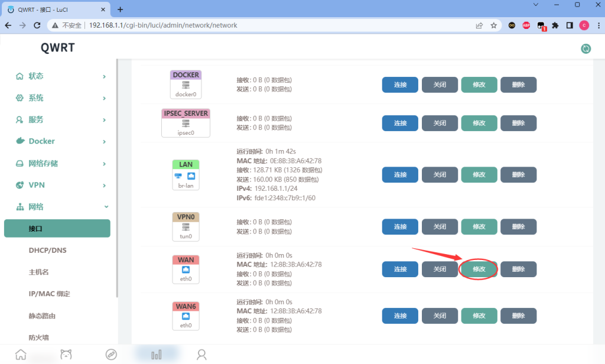Click 修改 for the VPN0 interface
The height and width of the screenshot is (364, 605).
pyautogui.click(x=479, y=226)
